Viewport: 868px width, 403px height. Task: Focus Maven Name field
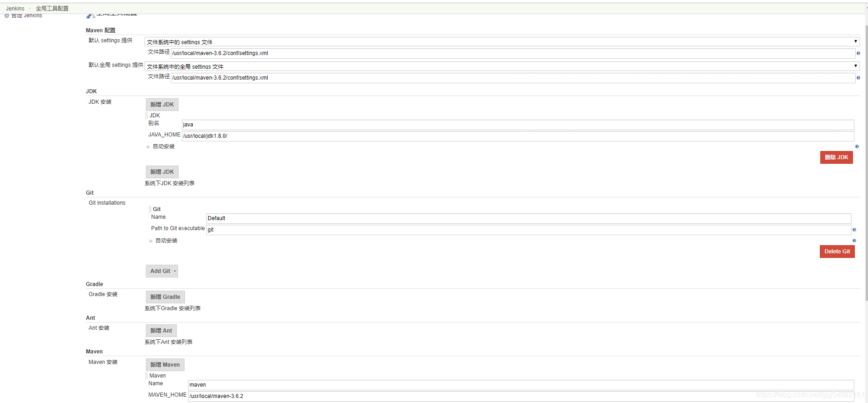point(521,385)
